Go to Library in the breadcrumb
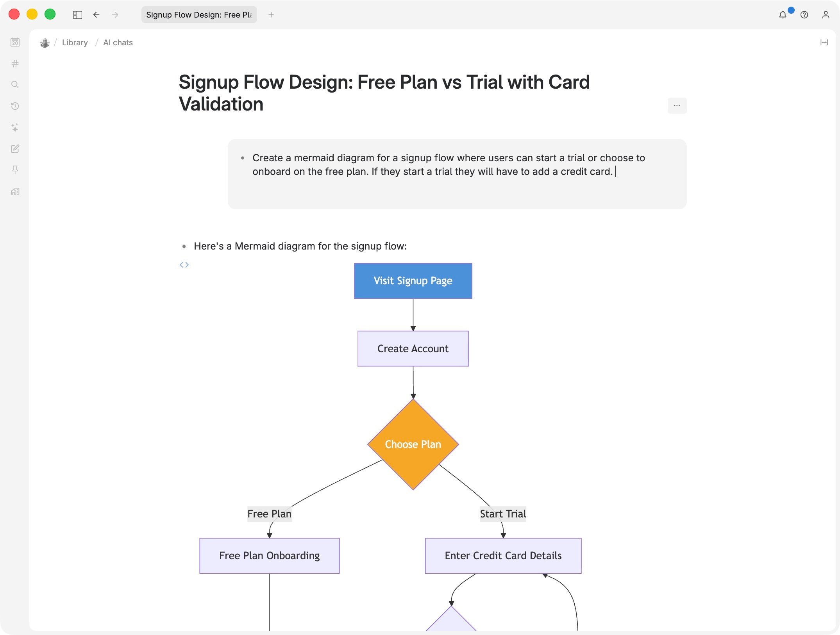The height and width of the screenshot is (635, 840). coord(75,43)
